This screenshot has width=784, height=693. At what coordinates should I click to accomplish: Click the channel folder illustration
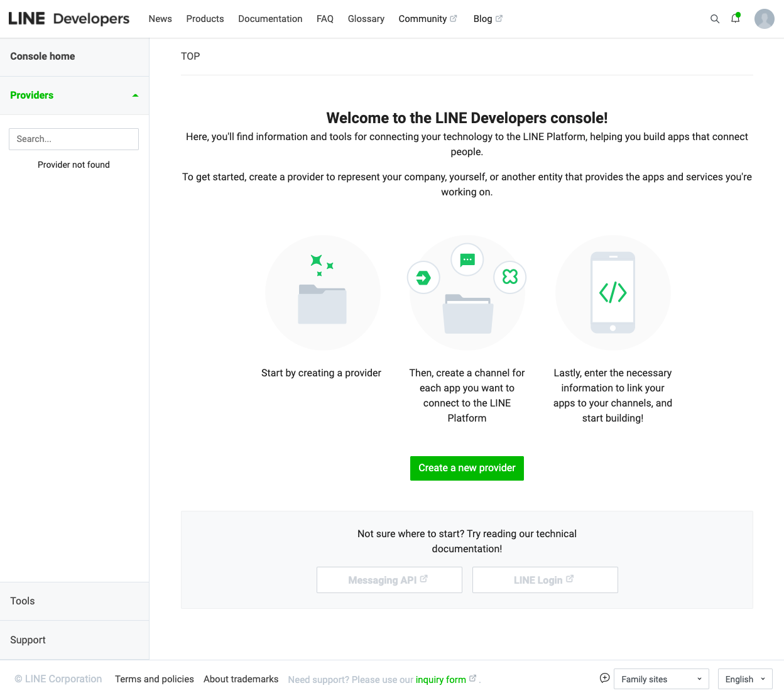point(467,293)
